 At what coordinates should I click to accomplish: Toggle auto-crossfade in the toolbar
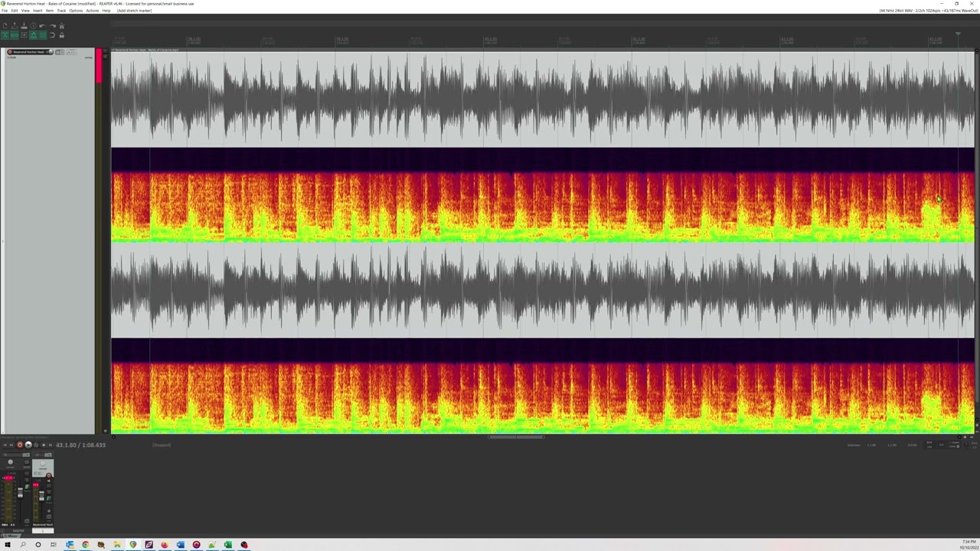click(5, 35)
